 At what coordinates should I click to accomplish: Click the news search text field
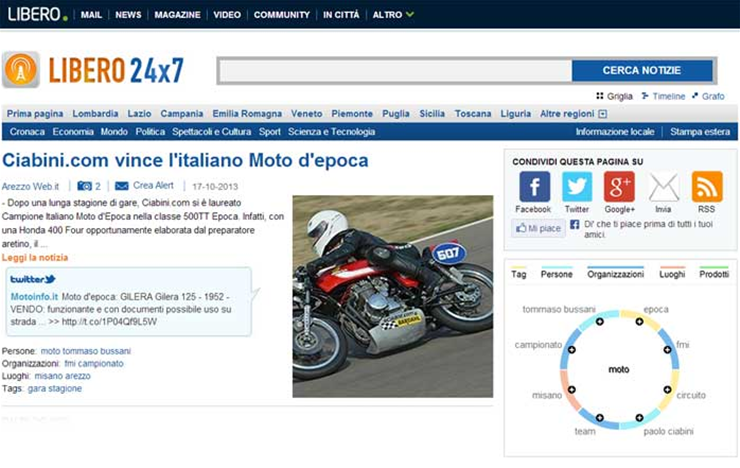(x=395, y=71)
